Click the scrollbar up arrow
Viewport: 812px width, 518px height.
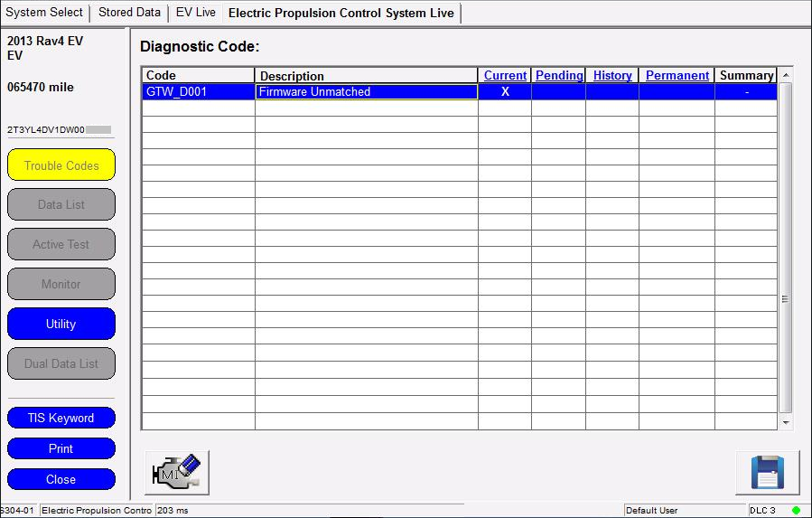coord(785,74)
